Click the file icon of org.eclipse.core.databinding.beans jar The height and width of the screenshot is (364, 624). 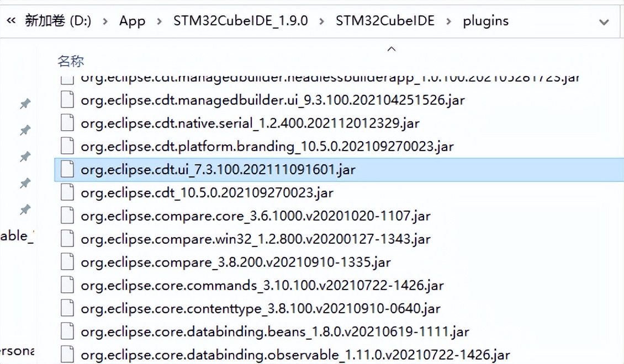pos(66,331)
